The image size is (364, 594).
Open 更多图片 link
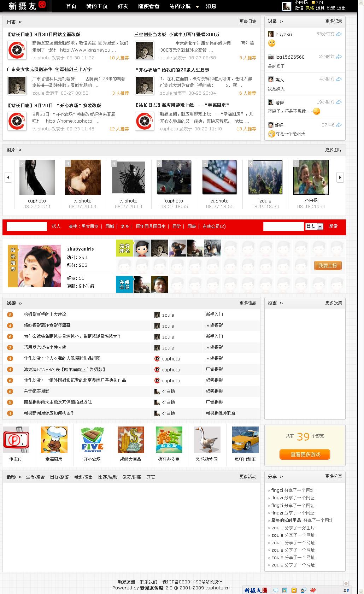coord(333,150)
